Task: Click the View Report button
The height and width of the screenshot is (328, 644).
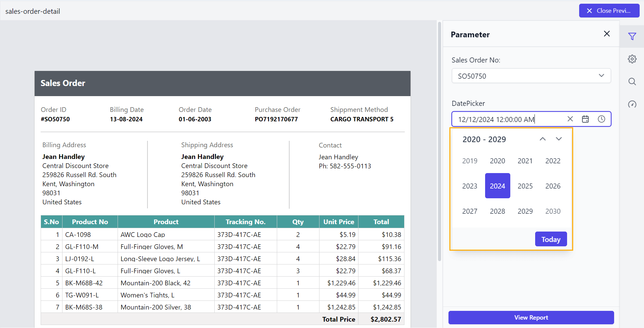Action: [x=531, y=317]
